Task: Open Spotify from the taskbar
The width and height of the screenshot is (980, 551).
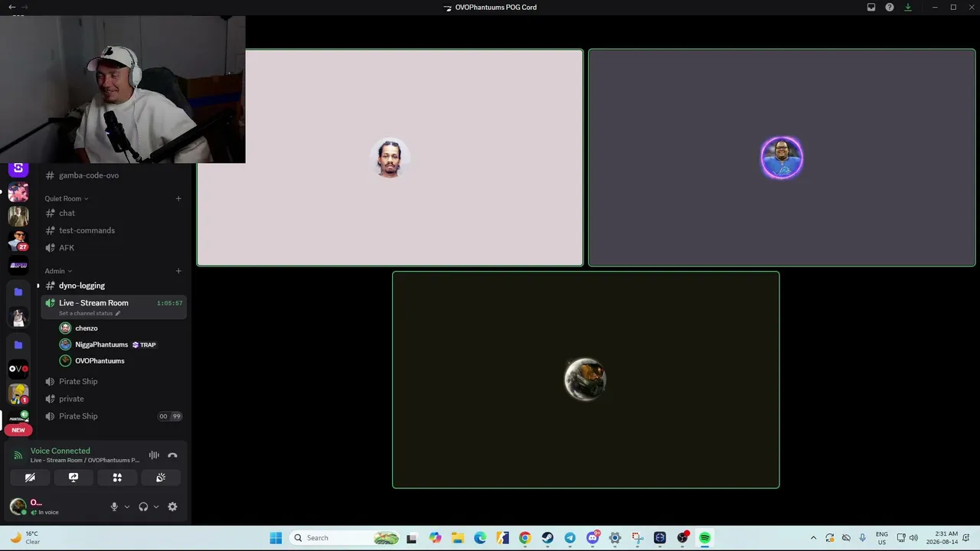Action: click(705, 538)
